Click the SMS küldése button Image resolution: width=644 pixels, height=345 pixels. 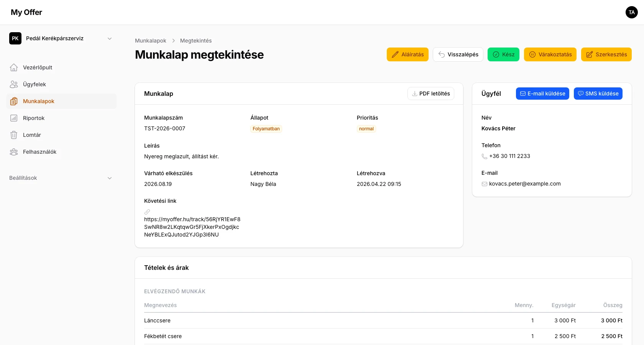click(598, 94)
